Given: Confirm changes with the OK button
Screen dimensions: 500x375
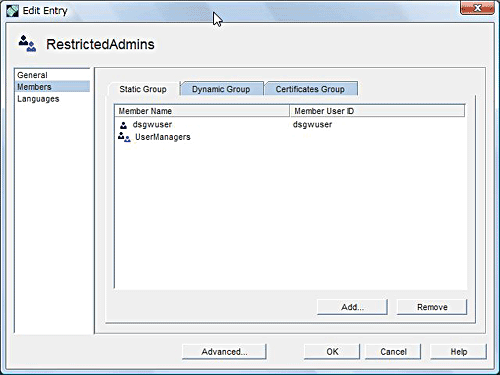Looking at the screenshot, I should 332,352.
